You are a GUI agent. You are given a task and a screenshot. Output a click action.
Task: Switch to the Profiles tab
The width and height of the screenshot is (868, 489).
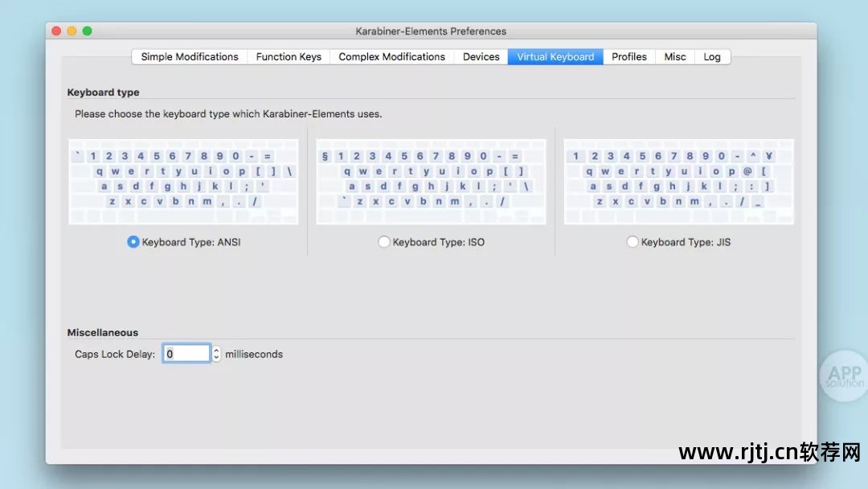click(x=628, y=57)
